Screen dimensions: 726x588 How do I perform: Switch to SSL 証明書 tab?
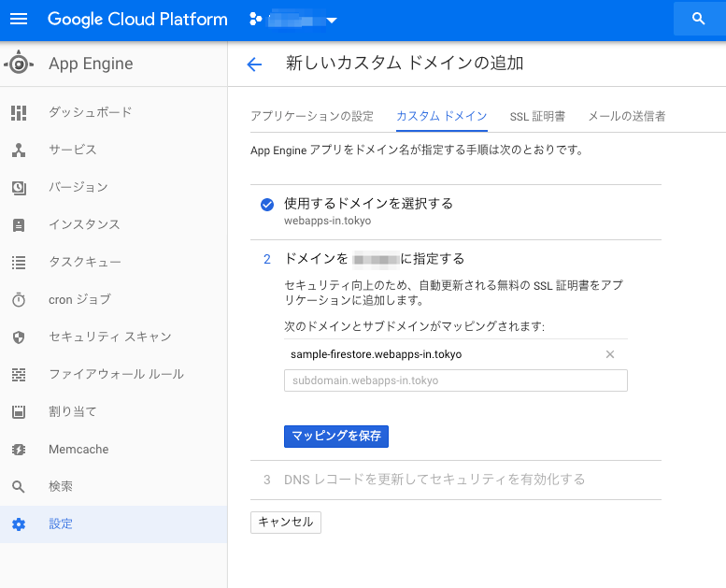537,116
